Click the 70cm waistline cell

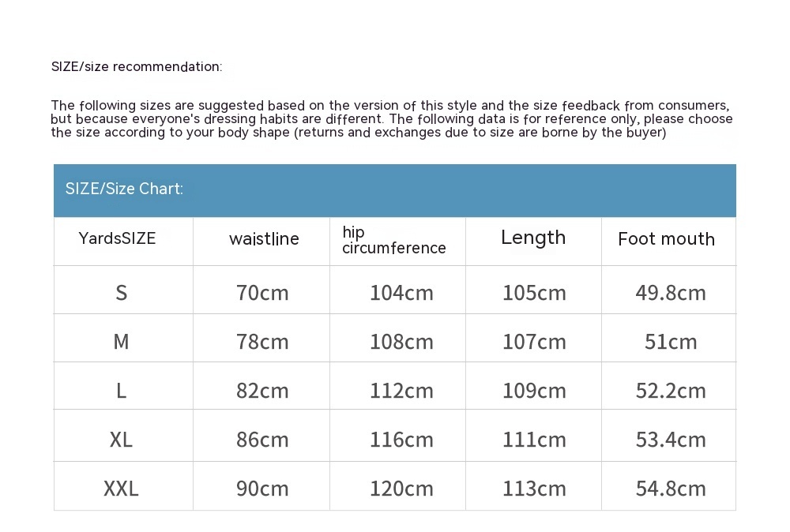point(262,293)
